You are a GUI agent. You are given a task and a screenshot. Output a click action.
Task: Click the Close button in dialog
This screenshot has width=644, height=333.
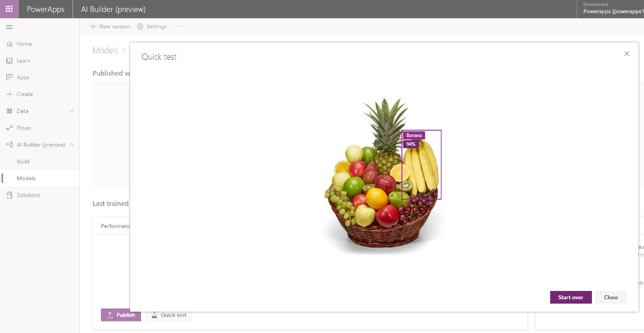[x=611, y=297]
